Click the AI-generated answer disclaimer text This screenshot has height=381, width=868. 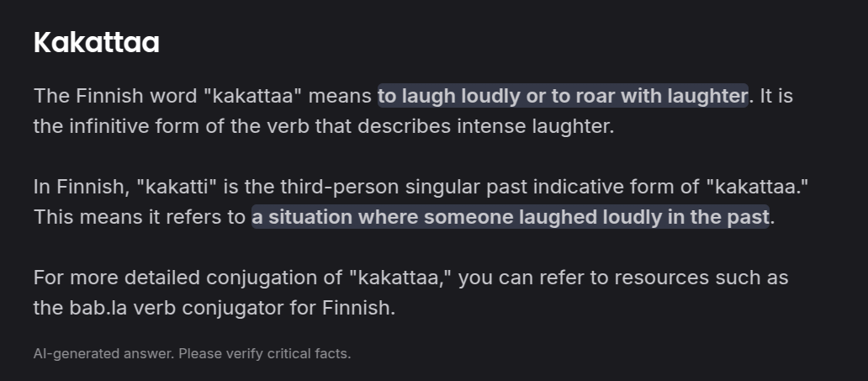point(192,353)
